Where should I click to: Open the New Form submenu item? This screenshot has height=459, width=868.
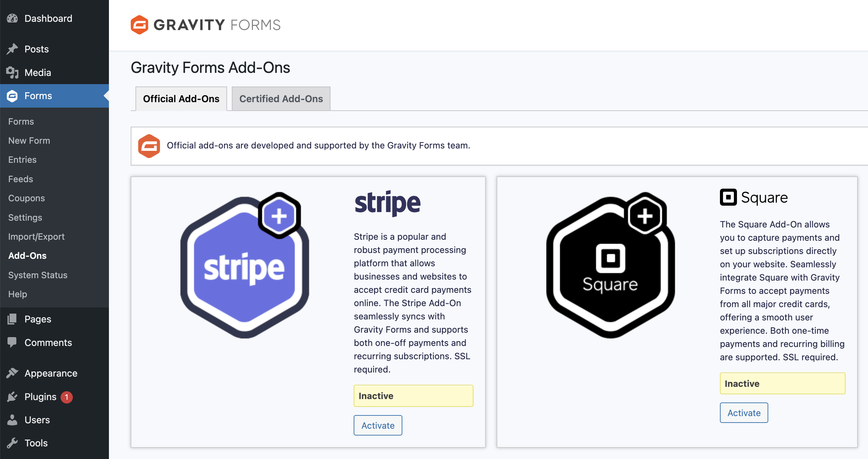pyautogui.click(x=29, y=141)
